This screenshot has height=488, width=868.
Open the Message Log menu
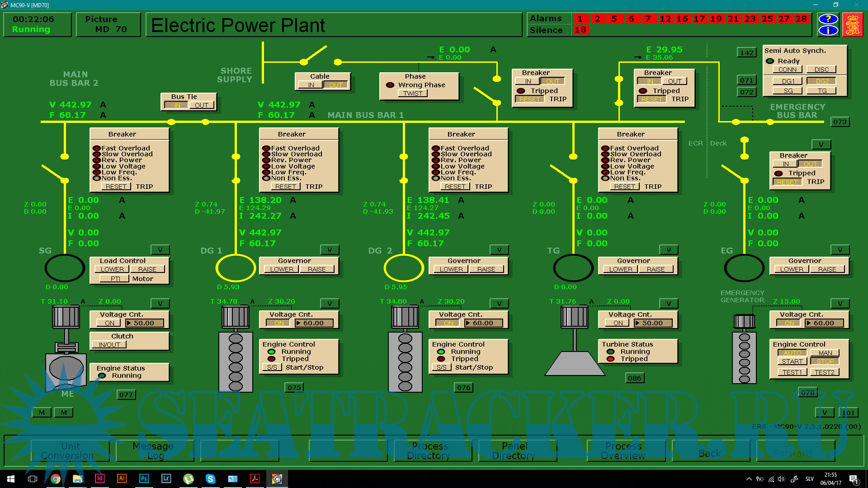(x=154, y=450)
